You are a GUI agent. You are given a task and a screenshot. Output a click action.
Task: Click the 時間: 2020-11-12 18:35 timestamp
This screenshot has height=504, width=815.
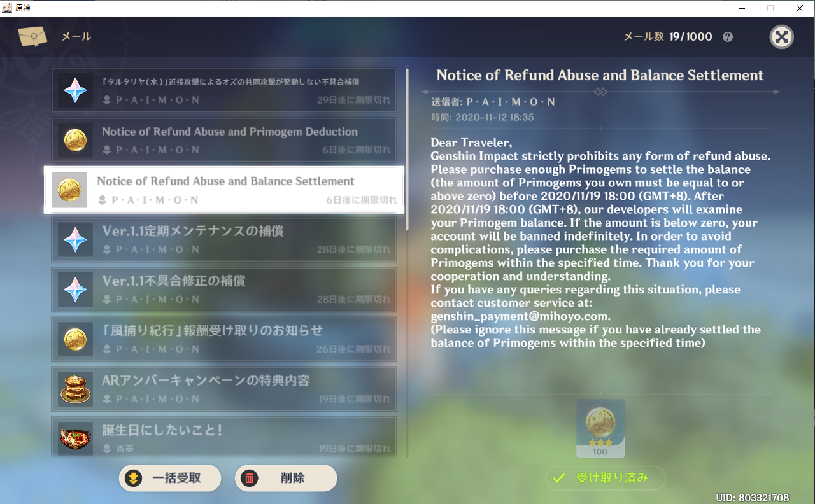tap(483, 117)
